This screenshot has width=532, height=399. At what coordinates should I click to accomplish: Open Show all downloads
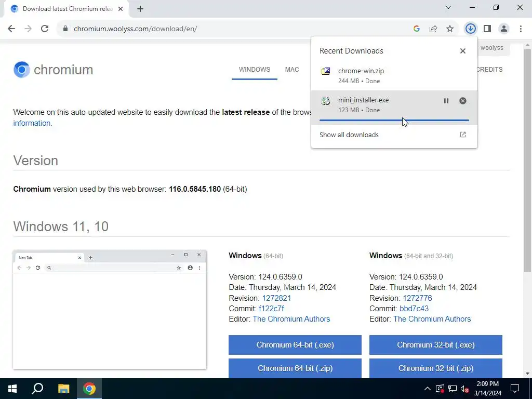tap(394, 135)
